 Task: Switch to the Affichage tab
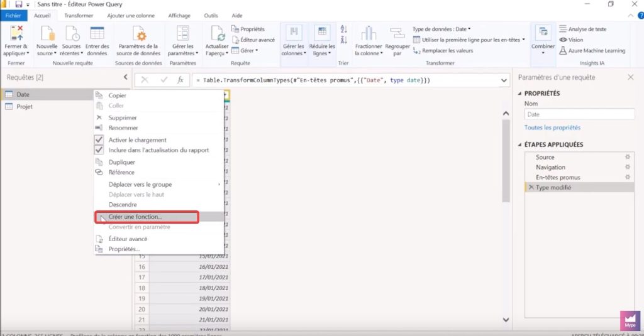coord(179,16)
